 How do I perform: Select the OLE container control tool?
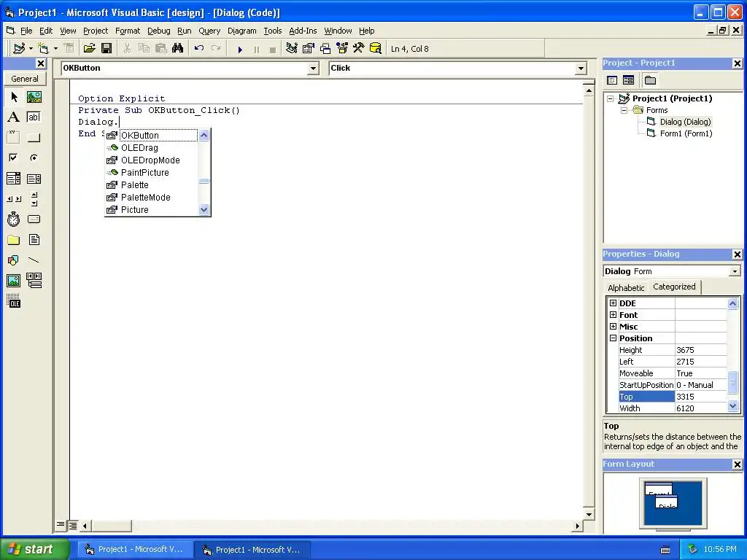coord(14,301)
